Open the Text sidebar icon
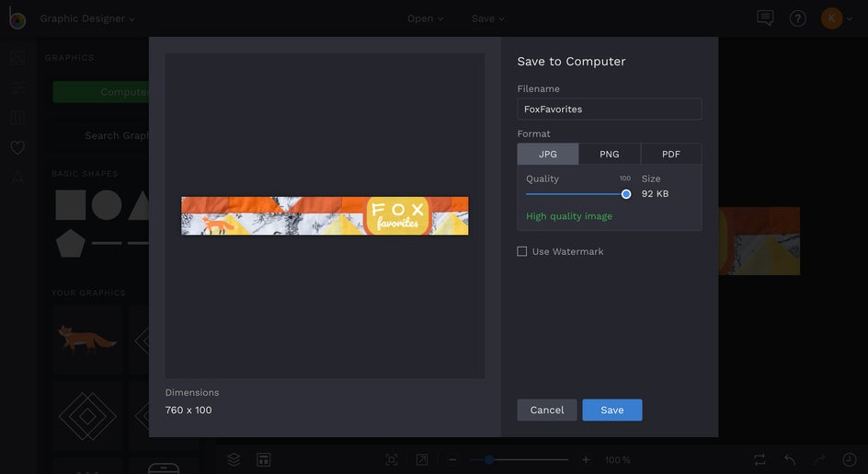The image size is (868, 474). [17, 178]
